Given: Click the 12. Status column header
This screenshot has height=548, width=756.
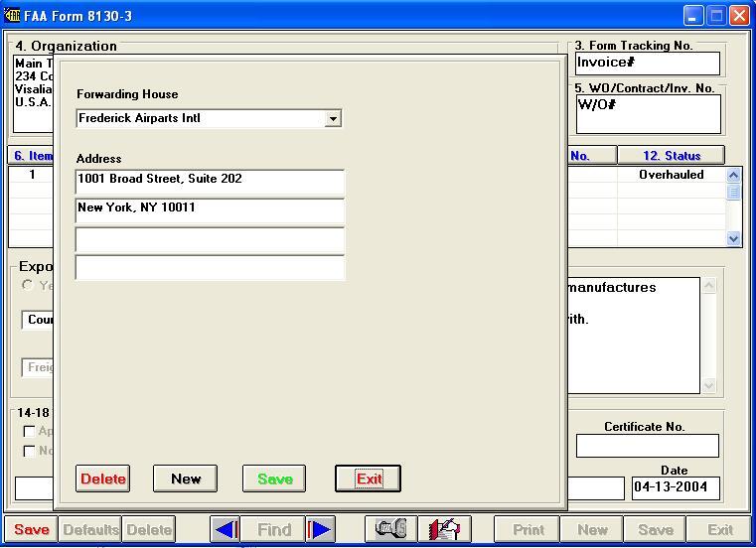Looking at the screenshot, I should click(x=671, y=156).
